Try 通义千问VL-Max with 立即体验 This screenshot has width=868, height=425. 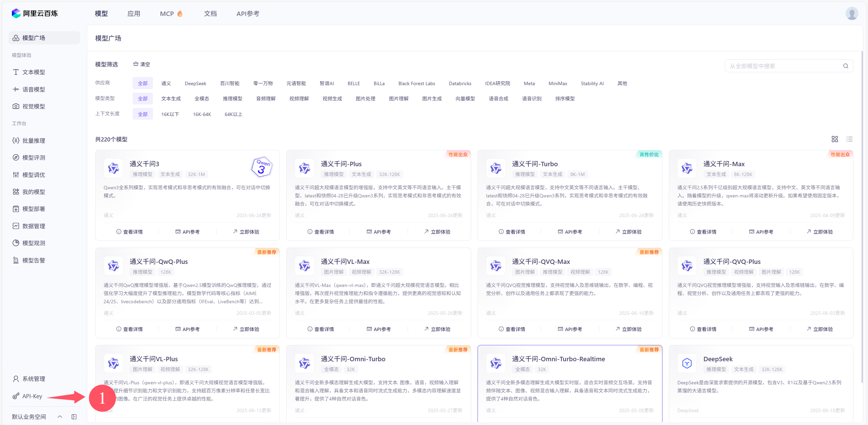click(x=437, y=329)
